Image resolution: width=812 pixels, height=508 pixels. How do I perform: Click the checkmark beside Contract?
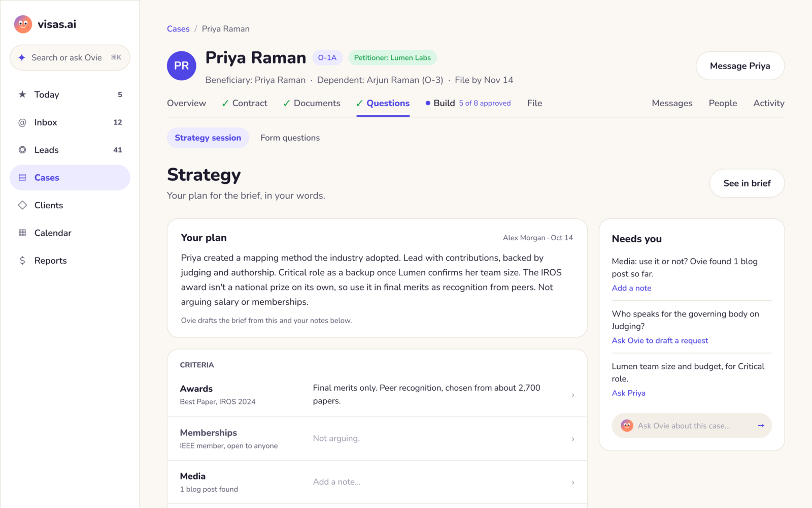[225, 104]
